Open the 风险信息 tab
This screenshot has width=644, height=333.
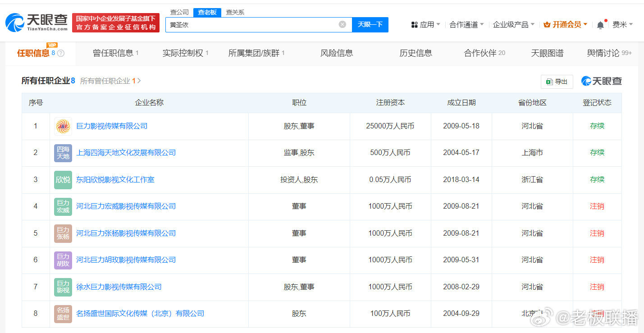coord(337,53)
